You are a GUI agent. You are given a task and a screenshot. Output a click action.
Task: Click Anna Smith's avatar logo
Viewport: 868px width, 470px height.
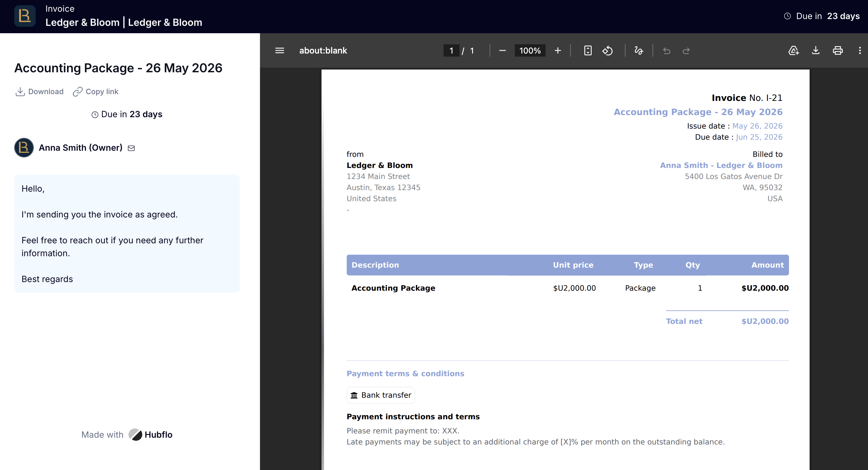[x=24, y=147]
